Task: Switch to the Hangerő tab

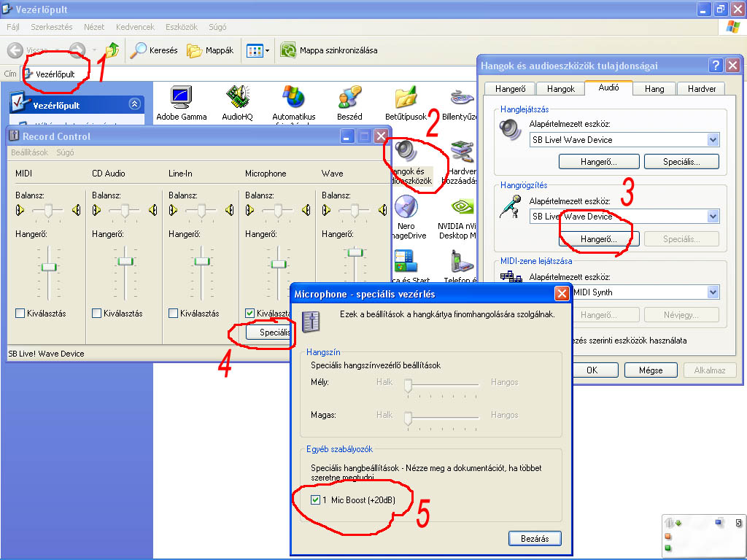Action: (510, 88)
